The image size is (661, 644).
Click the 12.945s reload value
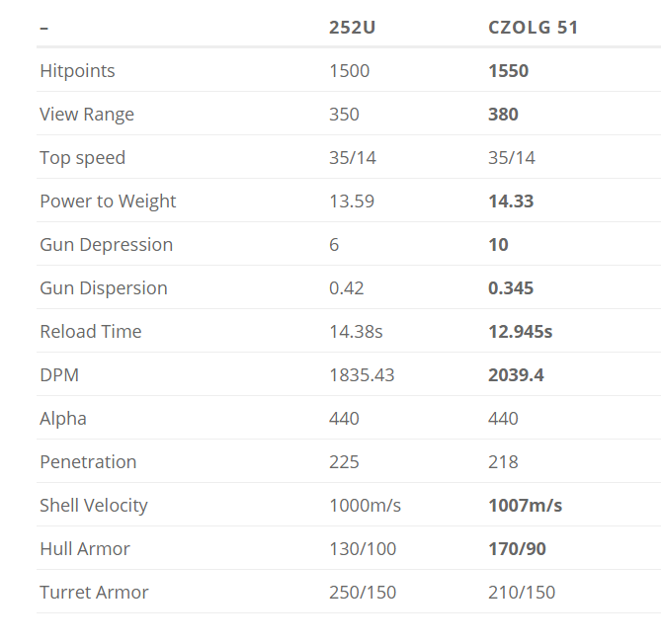520,331
